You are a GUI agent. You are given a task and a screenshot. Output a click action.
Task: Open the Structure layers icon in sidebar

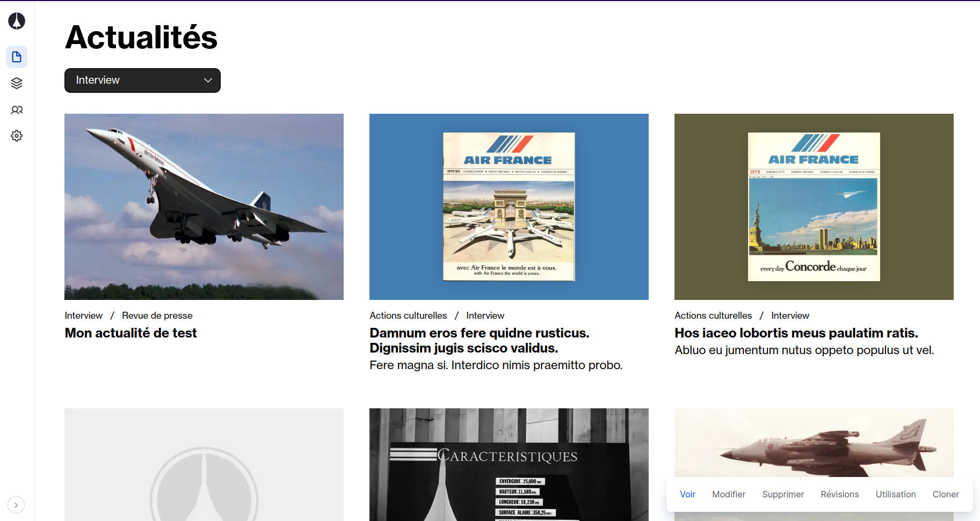tap(17, 83)
